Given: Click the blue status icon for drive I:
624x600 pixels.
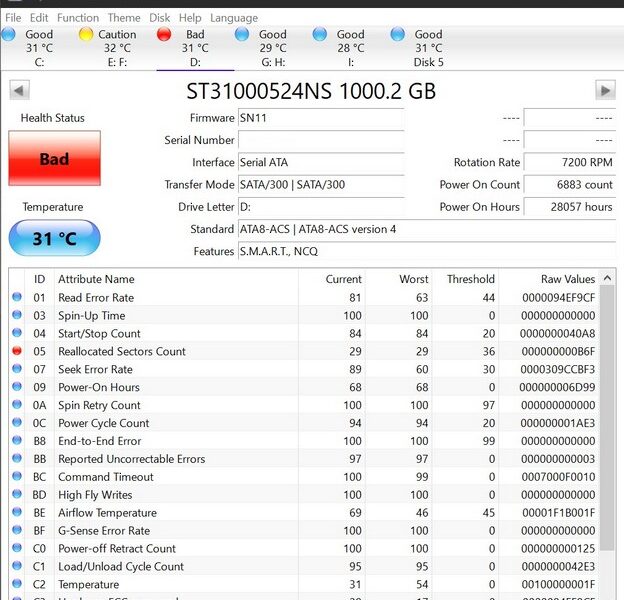Looking at the screenshot, I should 320,35.
